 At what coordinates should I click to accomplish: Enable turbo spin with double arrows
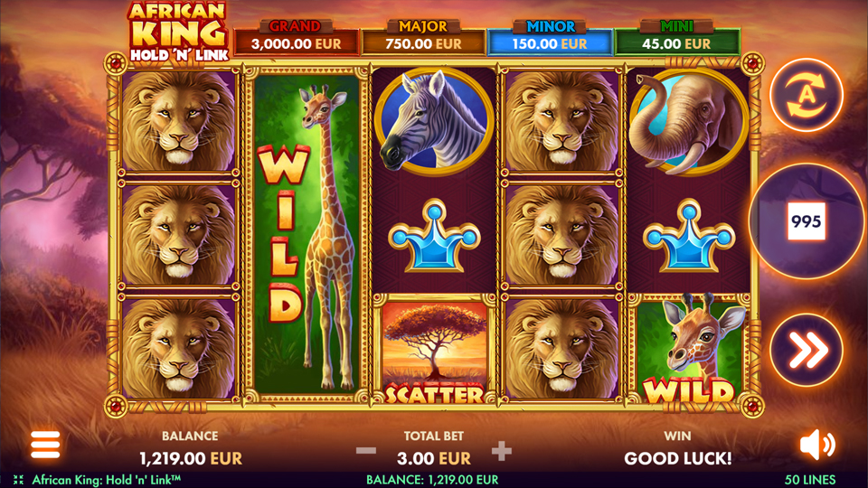(807, 350)
